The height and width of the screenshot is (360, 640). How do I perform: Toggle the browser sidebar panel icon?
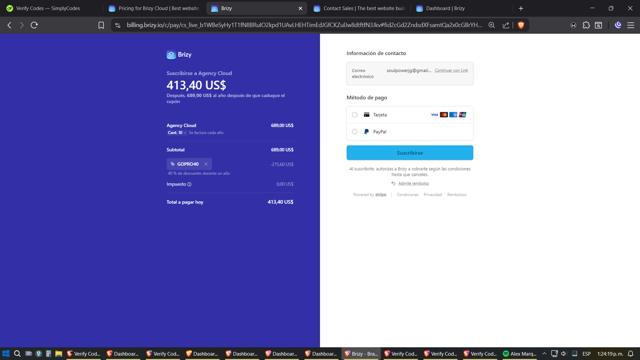click(x=598, y=25)
